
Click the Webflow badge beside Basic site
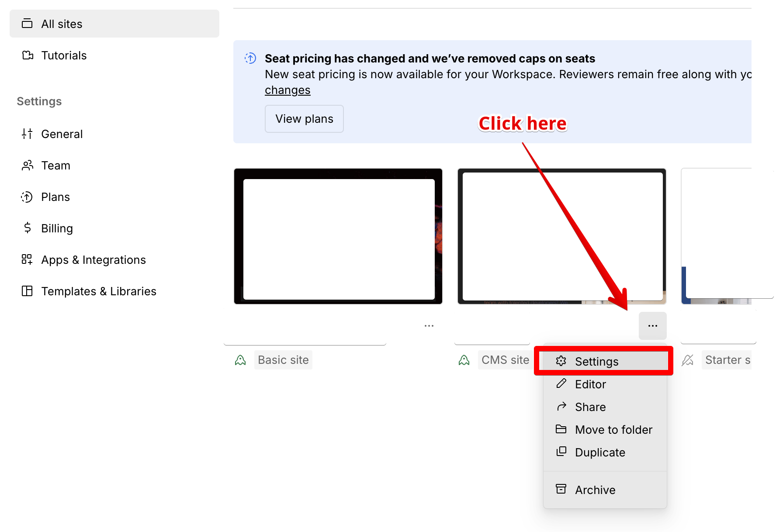(240, 359)
